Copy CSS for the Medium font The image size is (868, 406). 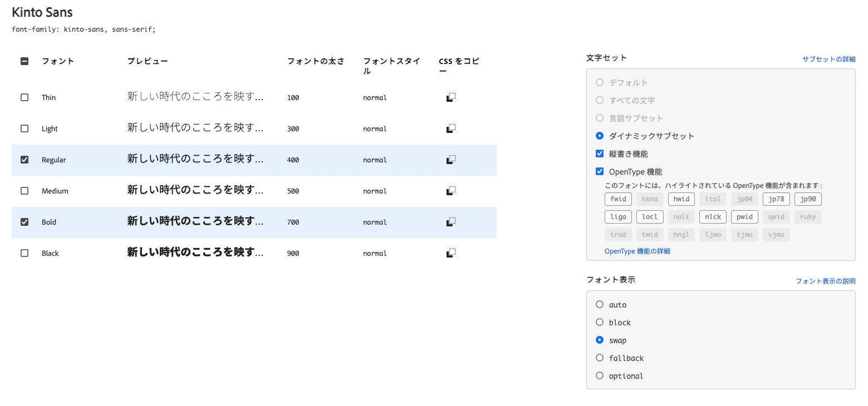[x=451, y=191]
